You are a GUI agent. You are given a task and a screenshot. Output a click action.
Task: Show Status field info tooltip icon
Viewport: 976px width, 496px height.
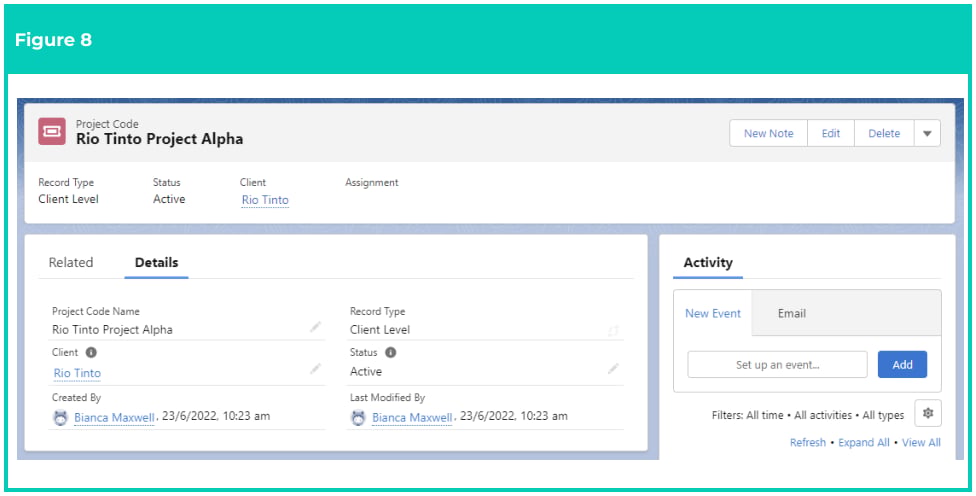(x=390, y=352)
